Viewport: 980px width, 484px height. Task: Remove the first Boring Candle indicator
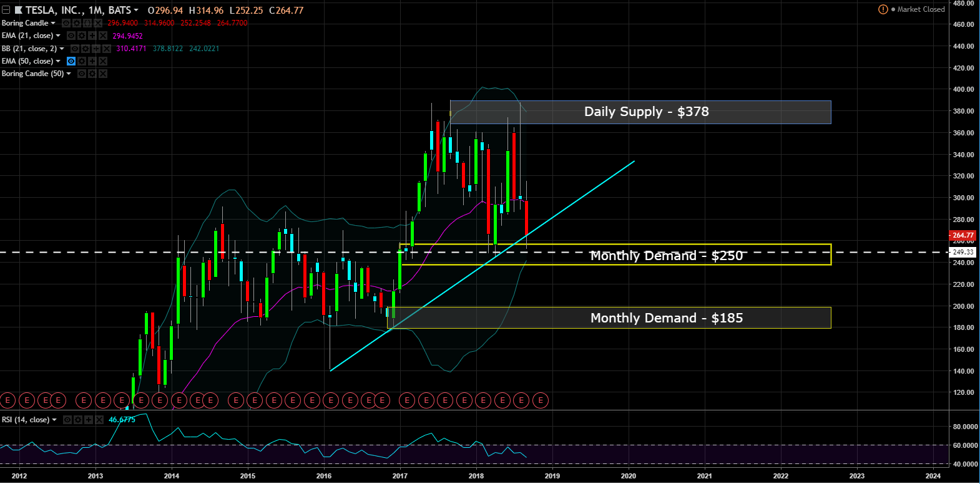98,23
